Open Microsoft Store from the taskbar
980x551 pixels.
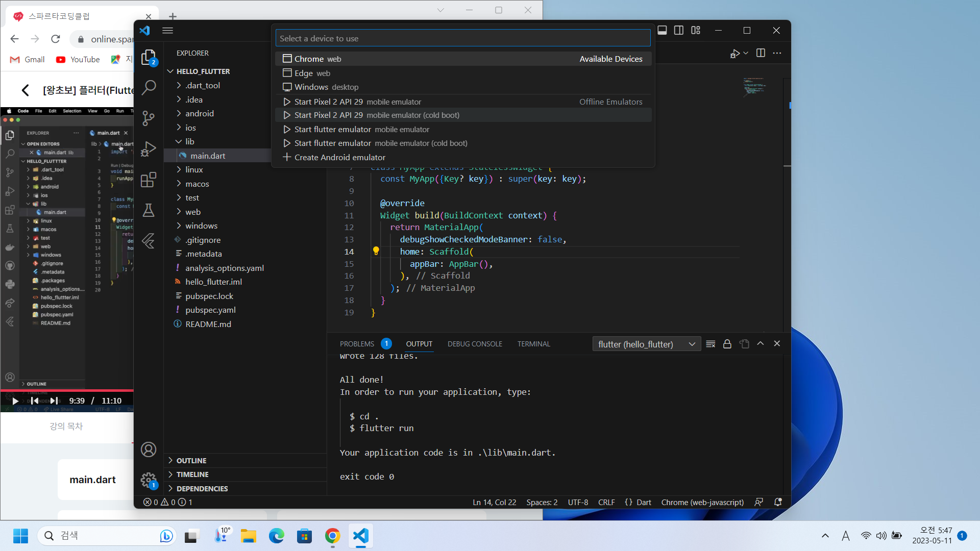(304, 536)
